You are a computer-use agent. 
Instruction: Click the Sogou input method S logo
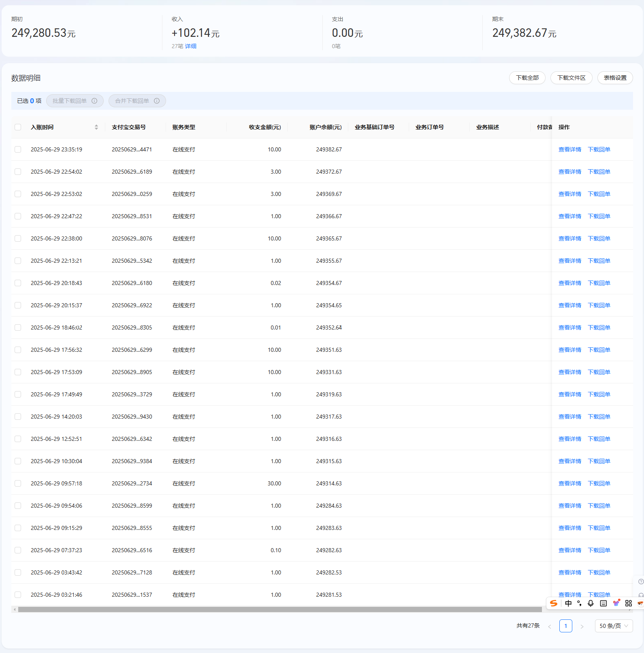point(554,603)
